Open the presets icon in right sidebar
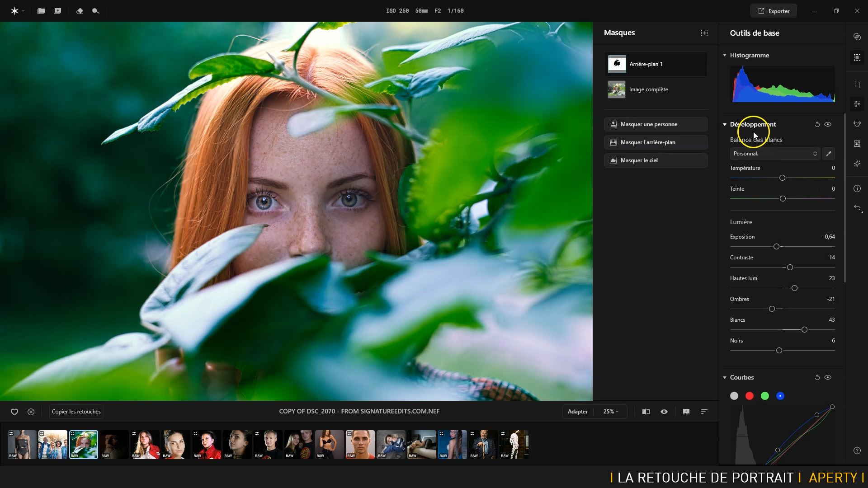 point(857,37)
